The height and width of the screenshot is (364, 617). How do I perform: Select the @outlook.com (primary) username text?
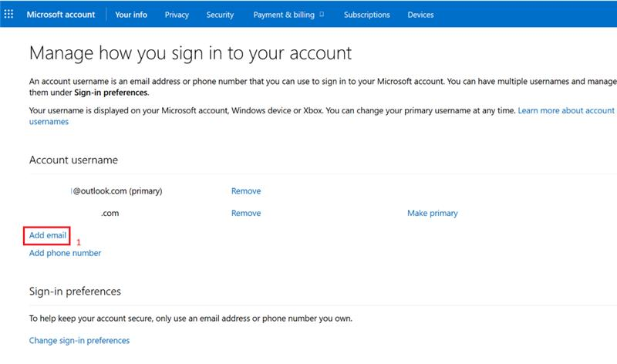117,190
